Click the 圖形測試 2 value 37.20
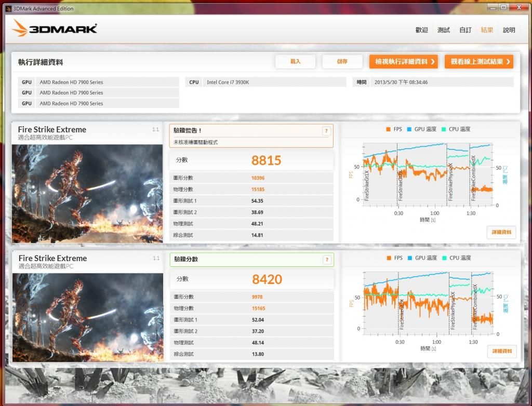The height and width of the screenshot is (406, 532). coord(258,331)
